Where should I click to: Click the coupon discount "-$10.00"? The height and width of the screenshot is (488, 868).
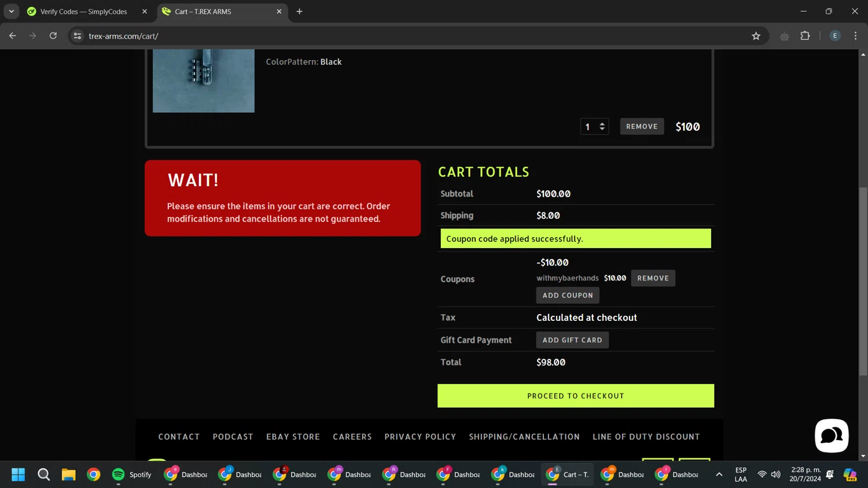(553, 263)
